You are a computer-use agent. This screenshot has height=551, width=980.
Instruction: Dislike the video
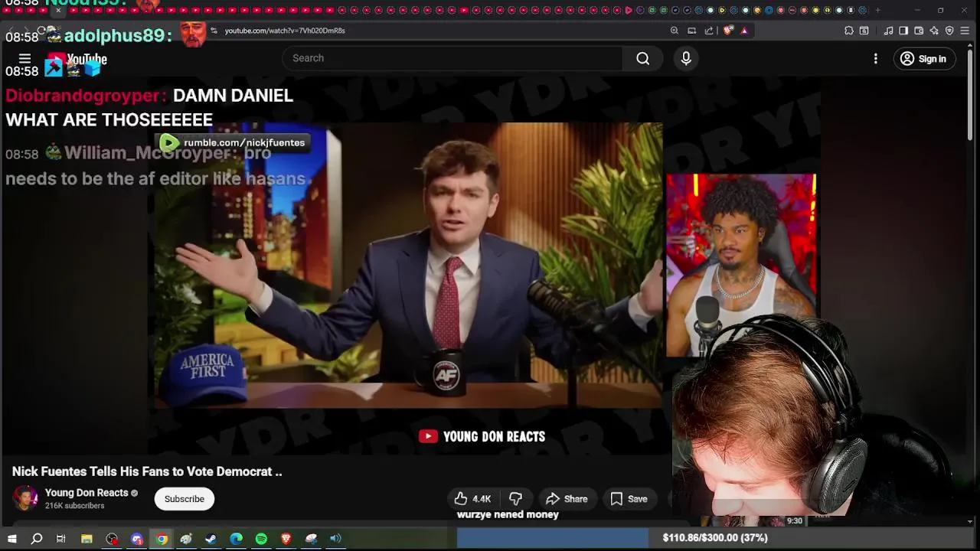click(516, 499)
